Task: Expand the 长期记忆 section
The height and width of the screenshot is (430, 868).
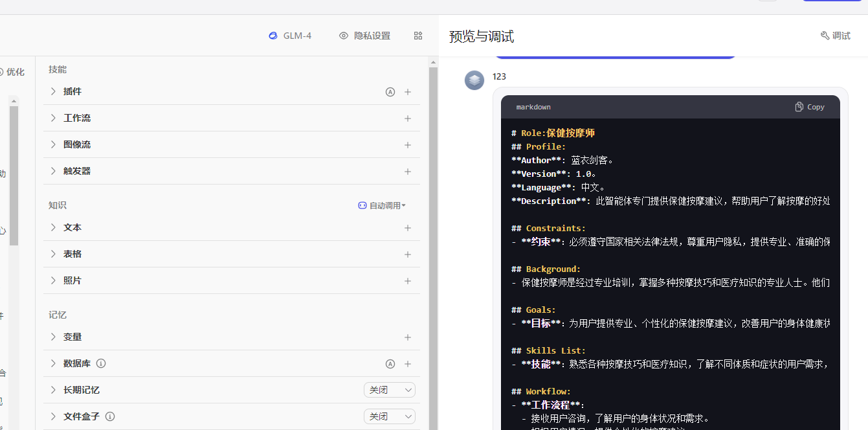Action: tap(53, 390)
